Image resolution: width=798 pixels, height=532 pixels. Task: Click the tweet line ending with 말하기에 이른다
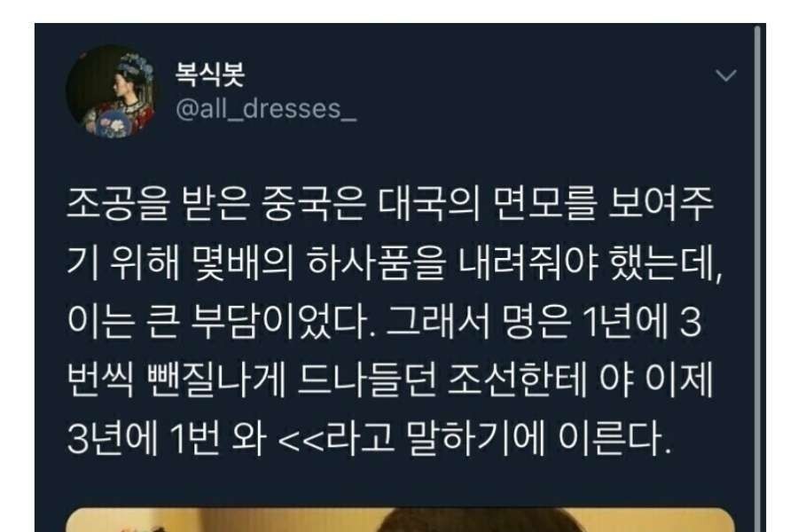(369, 439)
